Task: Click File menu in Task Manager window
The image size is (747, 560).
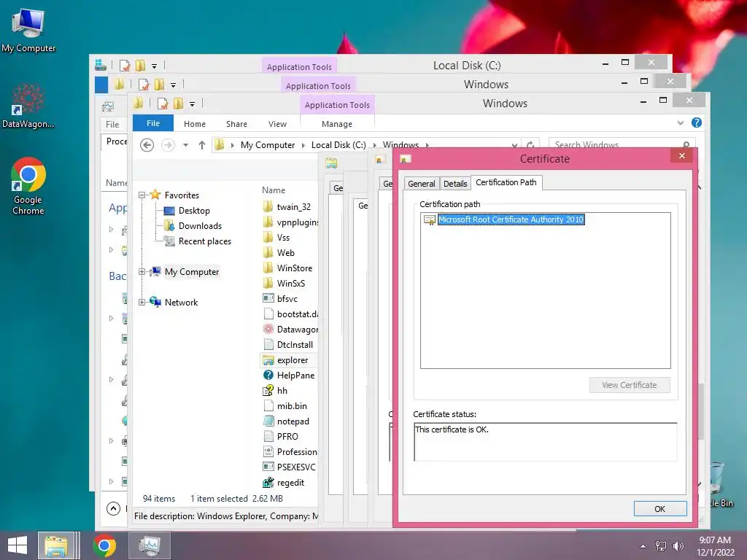Action: coord(112,124)
